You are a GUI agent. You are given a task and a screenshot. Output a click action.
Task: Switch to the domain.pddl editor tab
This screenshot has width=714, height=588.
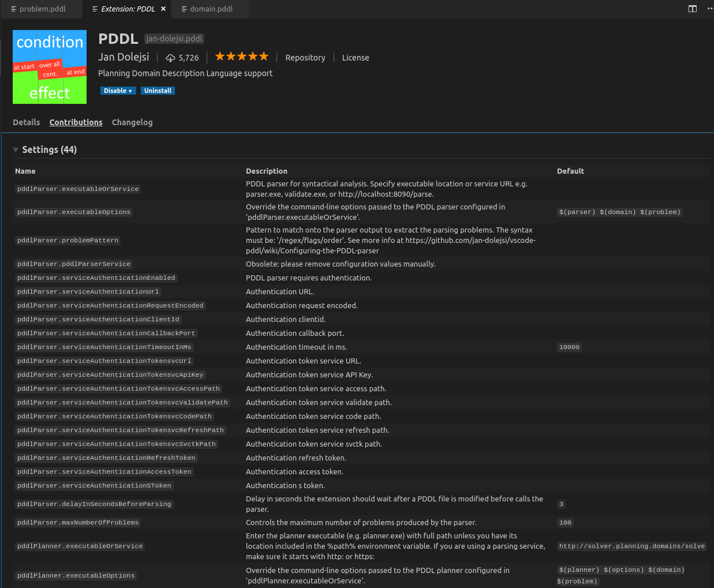[x=210, y=9]
